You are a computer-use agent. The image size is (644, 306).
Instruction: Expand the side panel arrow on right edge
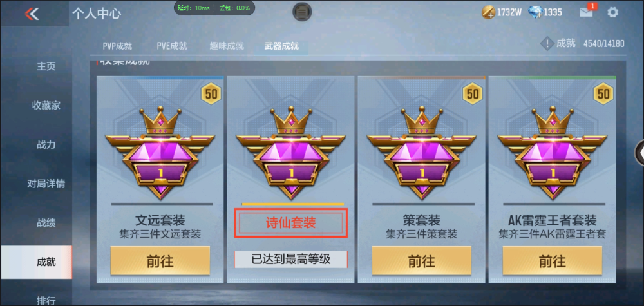click(x=640, y=153)
